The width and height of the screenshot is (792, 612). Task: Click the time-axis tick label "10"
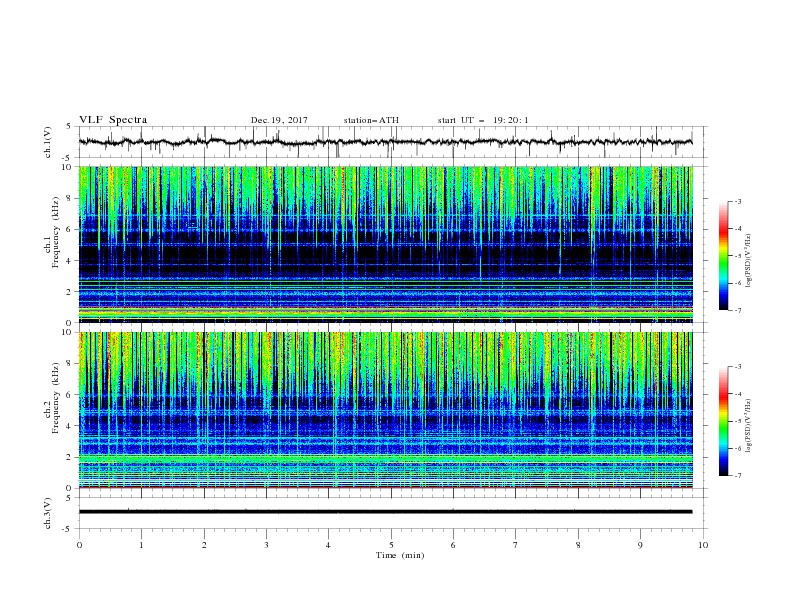tap(703, 545)
